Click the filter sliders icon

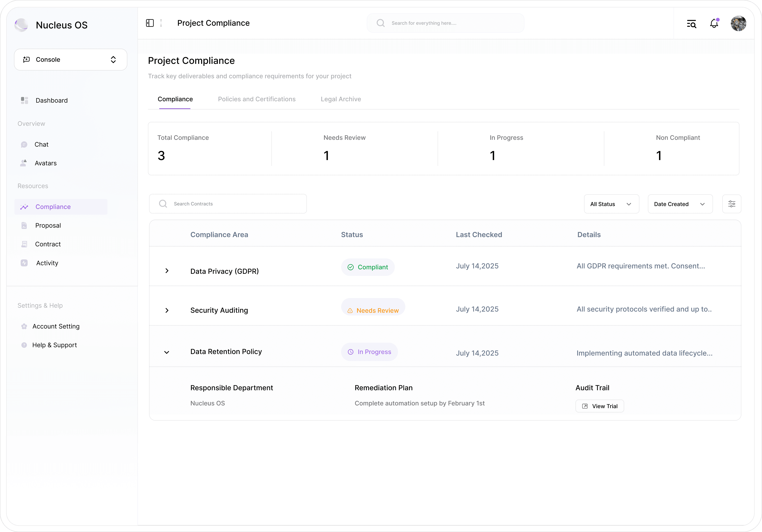click(731, 204)
